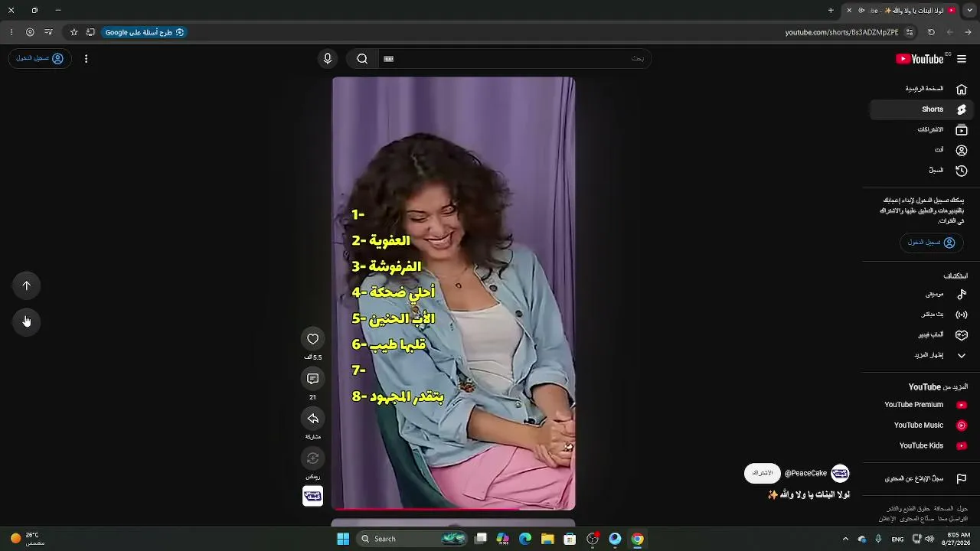
Task: Open السجل history in the sidebar
Action: 921,171
